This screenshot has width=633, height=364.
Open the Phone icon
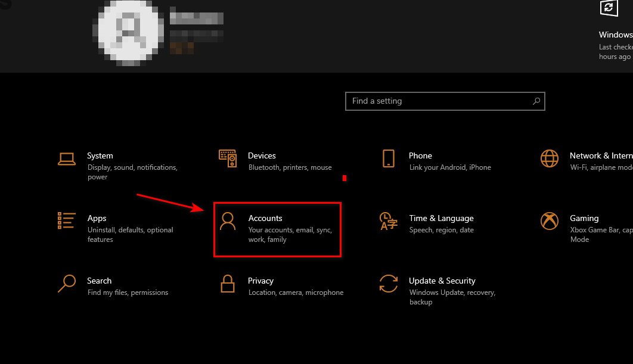coord(389,158)
